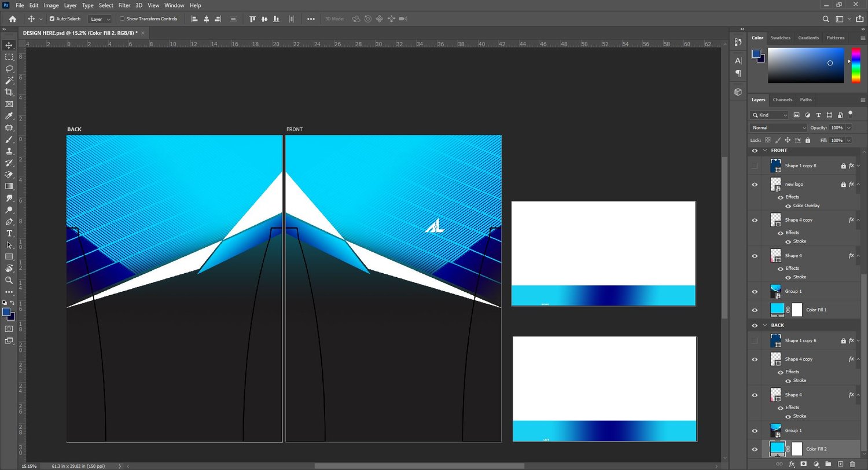Select the Horizontal Type tool
The image size is (868, 470).
coord(9,233)
